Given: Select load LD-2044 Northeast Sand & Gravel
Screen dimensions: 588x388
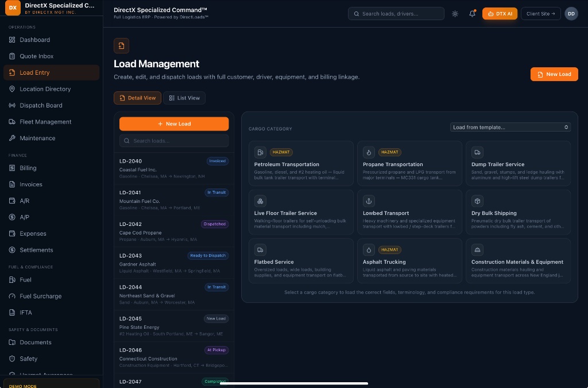Looking at the screenshot, I should (x=174, y=294).
